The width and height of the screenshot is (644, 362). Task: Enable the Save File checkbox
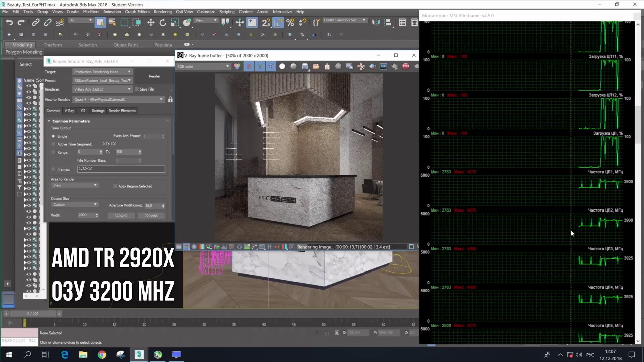tap(137, 89)
